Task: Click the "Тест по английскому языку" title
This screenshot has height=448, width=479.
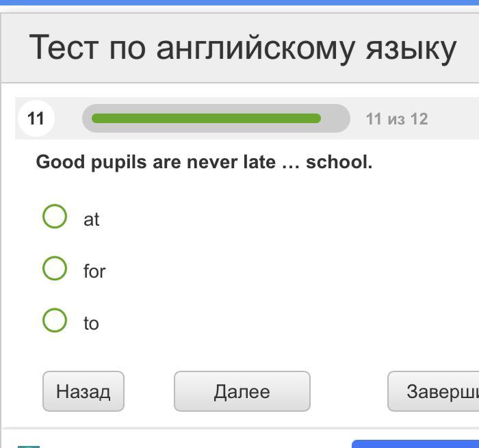Action: (242, 49)
